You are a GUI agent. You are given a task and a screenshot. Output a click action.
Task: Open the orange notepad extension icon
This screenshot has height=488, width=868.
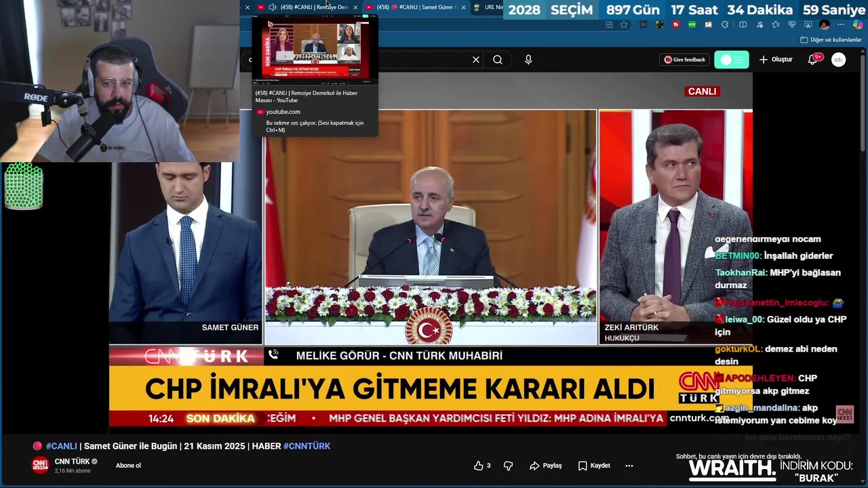click(x=709, y=24)
